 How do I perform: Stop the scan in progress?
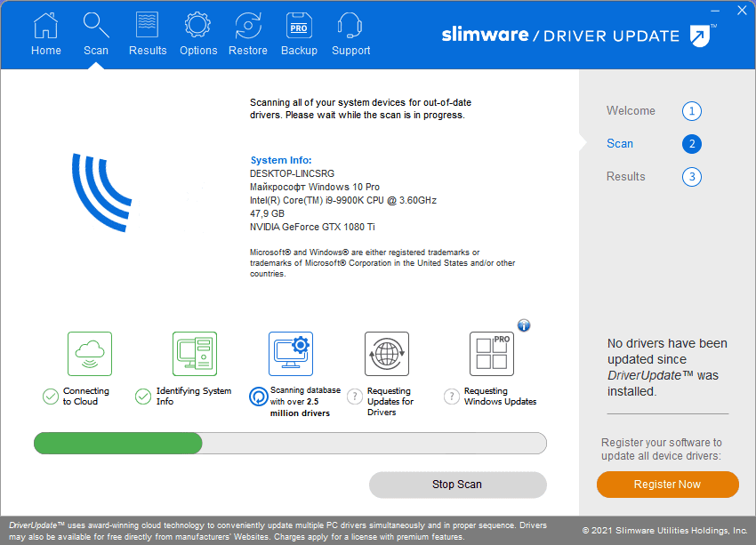[x=457, y=485]
